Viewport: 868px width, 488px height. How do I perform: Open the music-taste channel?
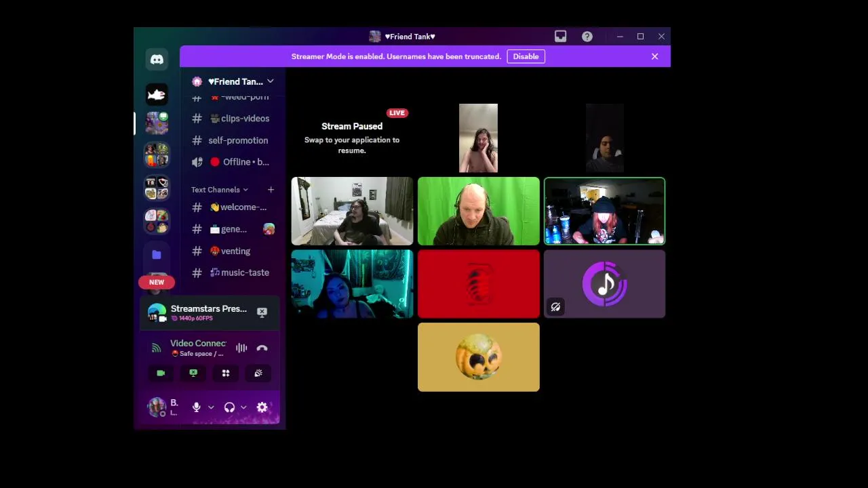233,272
